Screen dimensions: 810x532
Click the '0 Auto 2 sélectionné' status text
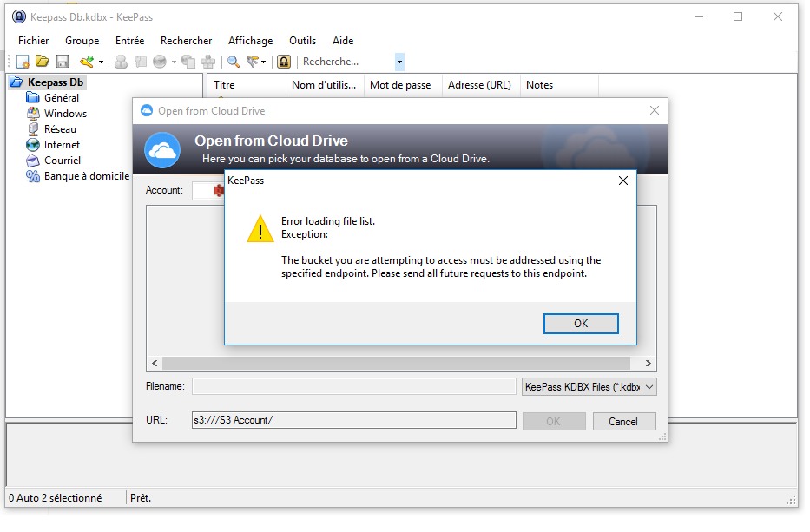tap(56, 498)
